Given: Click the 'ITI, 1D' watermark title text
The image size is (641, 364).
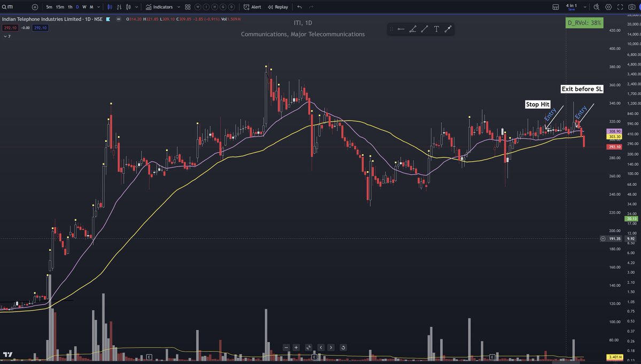Looking at the screenshot, I should (303, 23).
